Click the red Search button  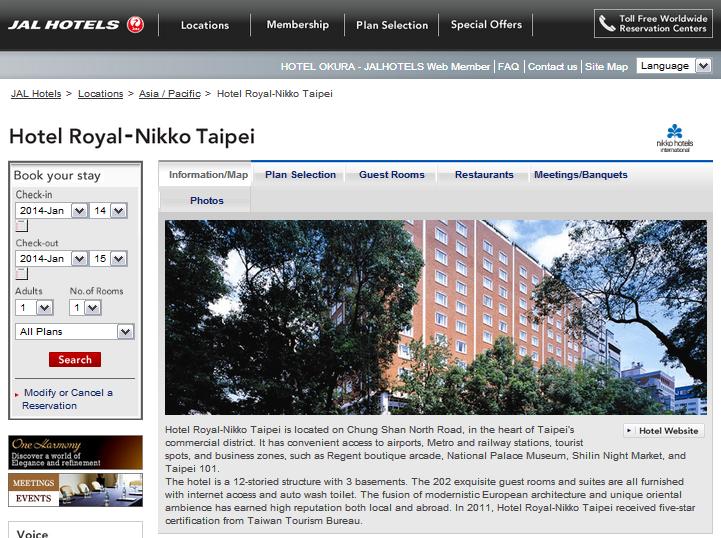(x=75, y=360)
